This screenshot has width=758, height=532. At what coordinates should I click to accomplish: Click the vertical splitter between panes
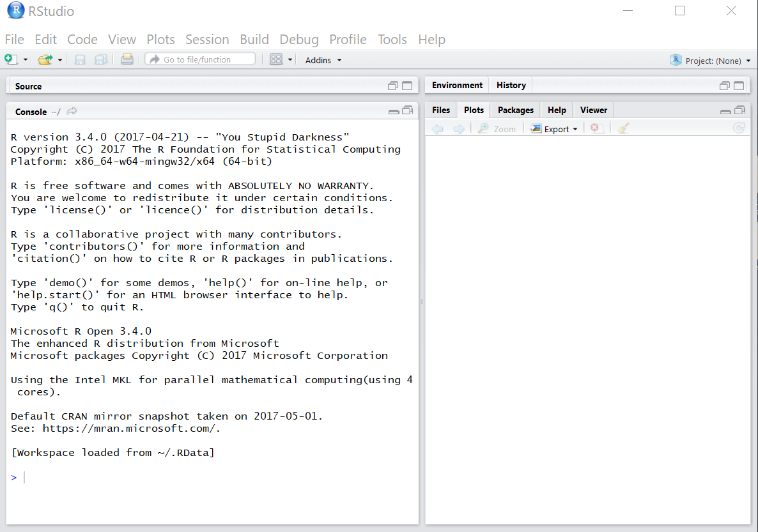422,301
